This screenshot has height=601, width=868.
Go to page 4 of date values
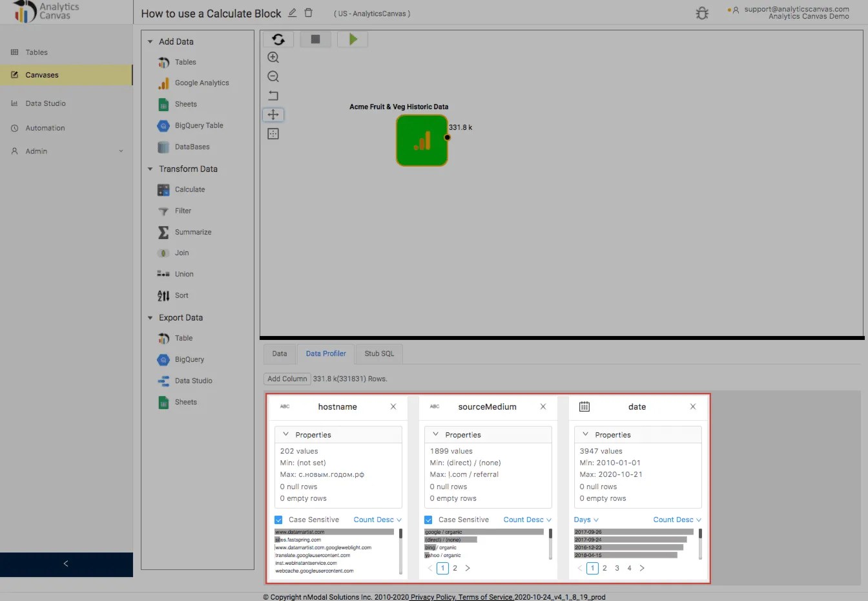point(629,568)
